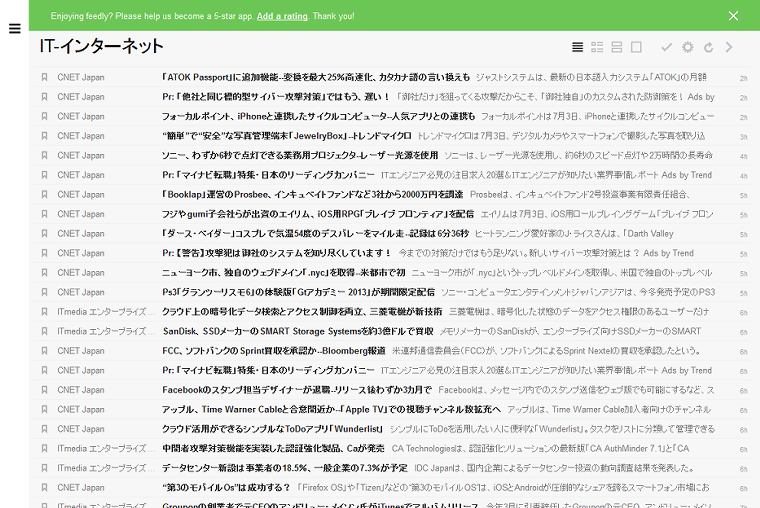The image size is (760, 508).
Task: Open the SanDisk SSDメーカー買収 headline
Action: (x=298, y=331)
